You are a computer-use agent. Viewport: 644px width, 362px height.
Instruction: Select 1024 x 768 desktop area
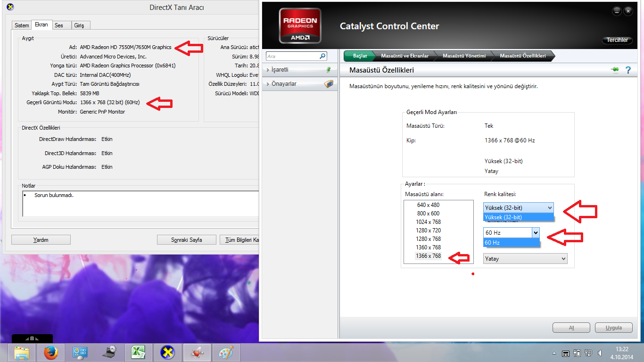click(x=428, y=222)
